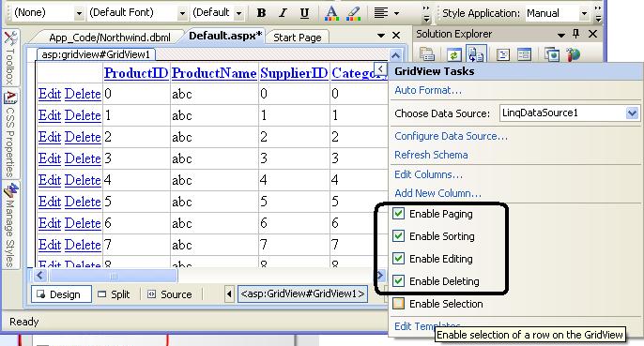This screenshot has height=346, width=644.
Task: Open the CSS Properties side panel
Action: tap(10, 134)
